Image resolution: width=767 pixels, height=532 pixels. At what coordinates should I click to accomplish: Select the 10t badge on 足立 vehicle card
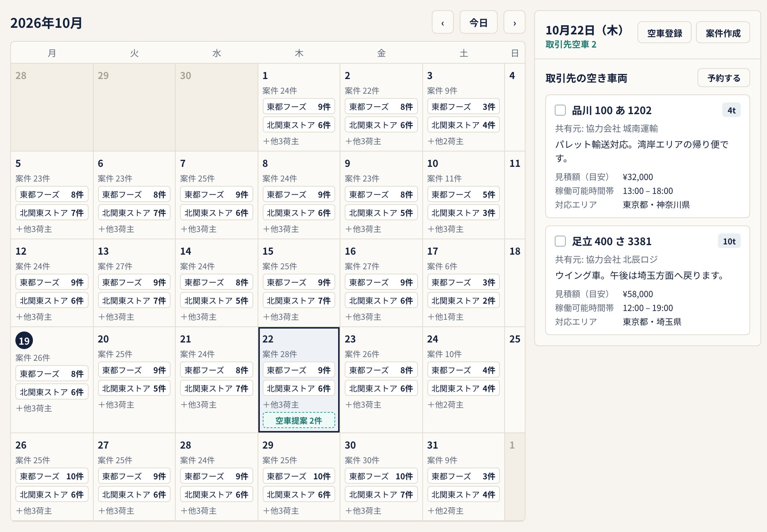click(729, 241)
